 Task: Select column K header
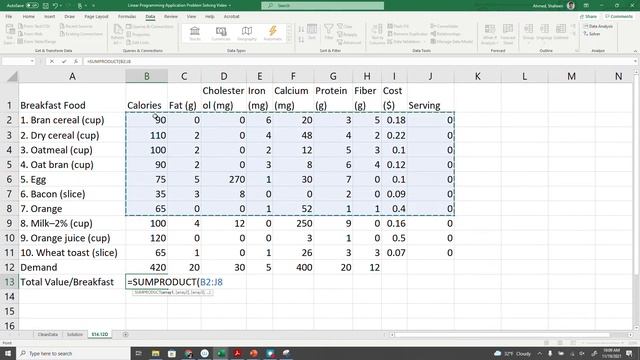477,76
